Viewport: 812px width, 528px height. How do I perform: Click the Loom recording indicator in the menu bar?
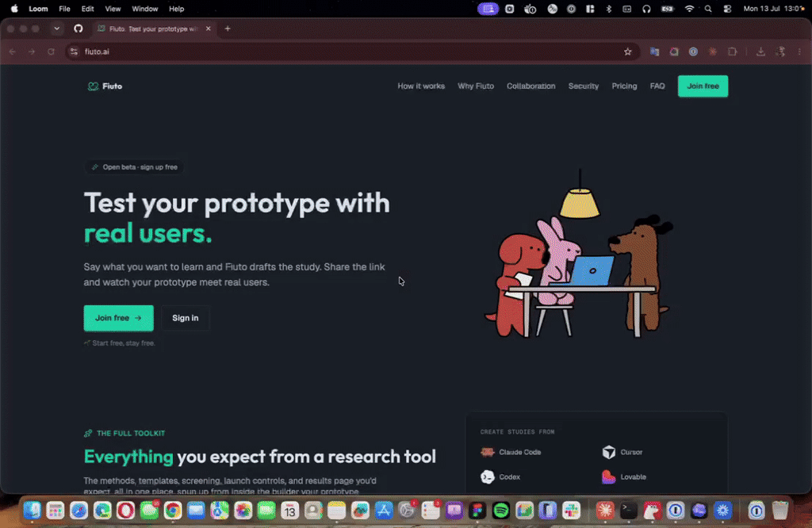coord(488,9)
